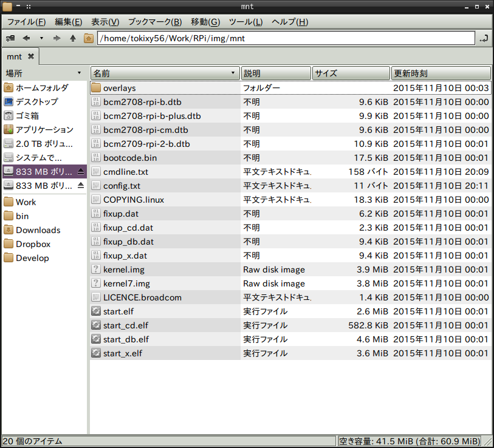Select LICENCE.broadcom file icon
The height and width of the screenshot is (448, 494).
pyautogui.click(x=96, y=297)
